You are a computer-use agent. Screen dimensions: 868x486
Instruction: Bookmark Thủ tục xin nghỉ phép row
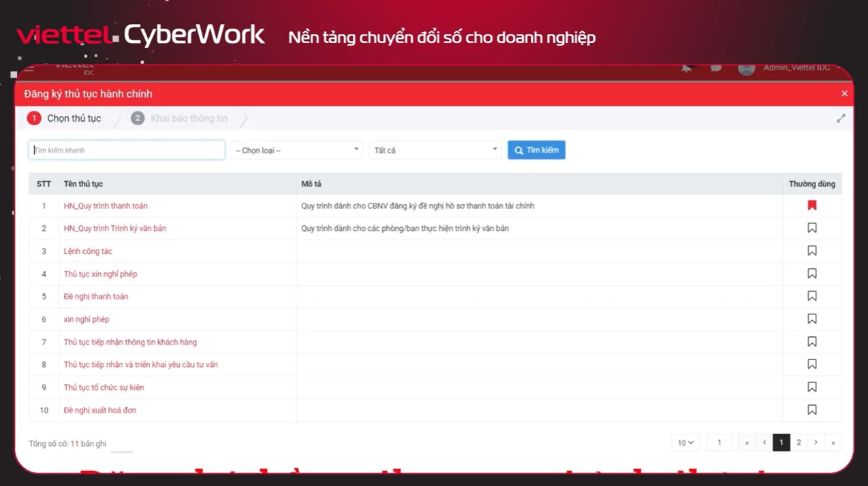click(811, 274)
